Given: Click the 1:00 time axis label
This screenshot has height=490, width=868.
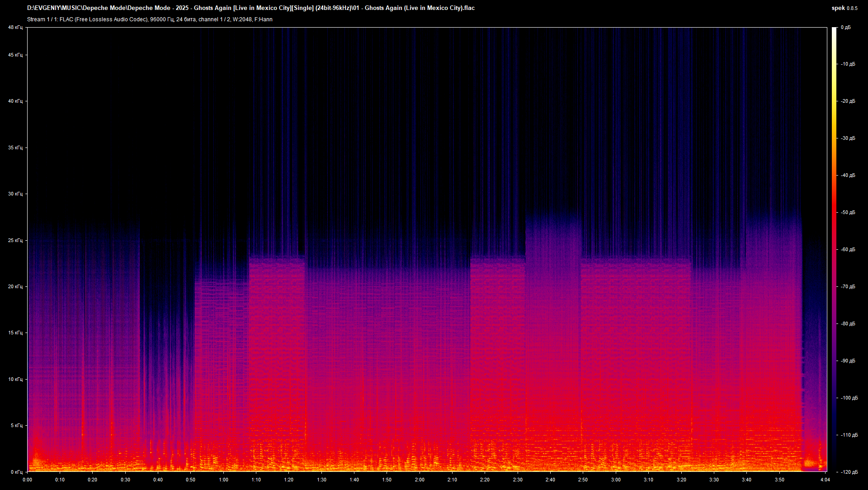Looking at the screenshot, I should click(223, 480).
